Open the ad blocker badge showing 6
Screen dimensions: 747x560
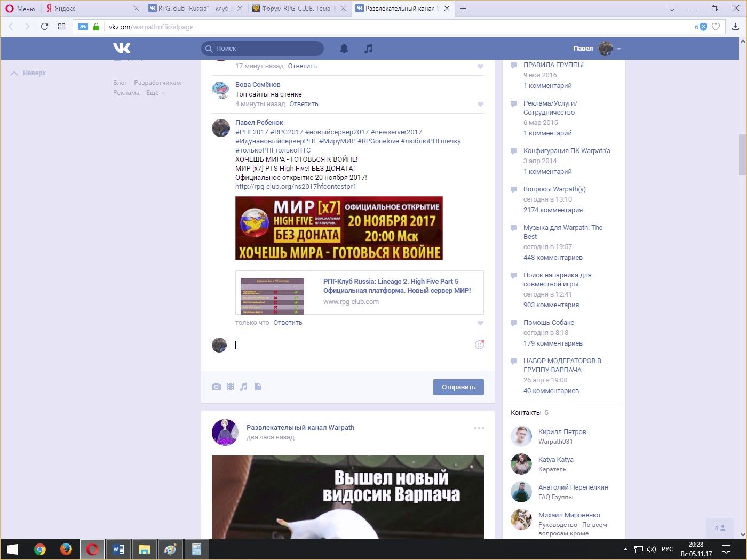(701, 27)
